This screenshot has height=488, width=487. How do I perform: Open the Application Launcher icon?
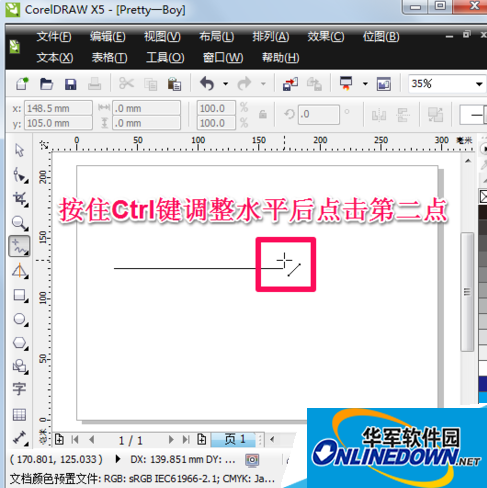click(x=346, y=83)
